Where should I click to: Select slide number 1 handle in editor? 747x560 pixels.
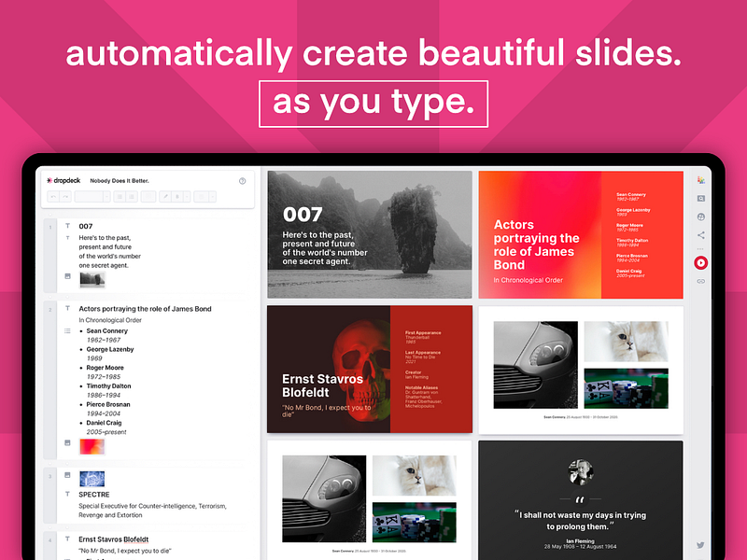coord(50,256)
